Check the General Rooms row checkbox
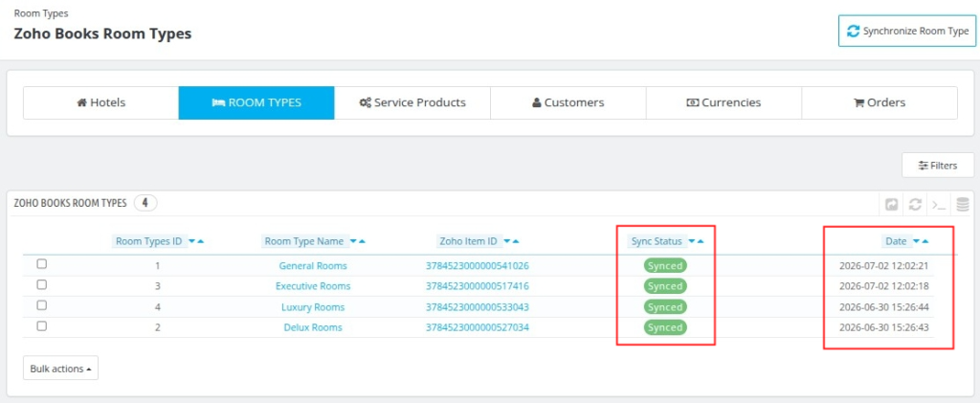This screenshot has height=403, width=980. [42, 264]
